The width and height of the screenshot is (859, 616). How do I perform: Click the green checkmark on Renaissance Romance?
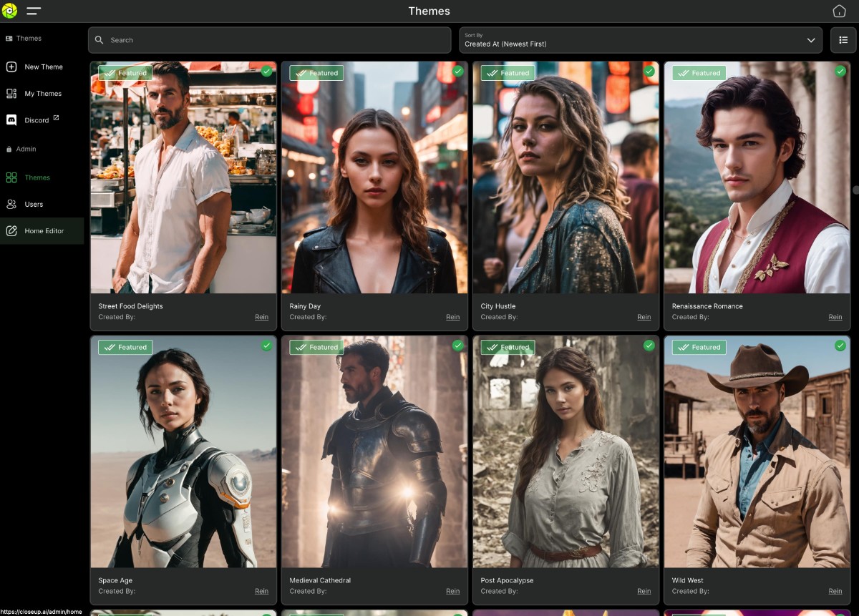pyautogui.click(x=840, y=71)
